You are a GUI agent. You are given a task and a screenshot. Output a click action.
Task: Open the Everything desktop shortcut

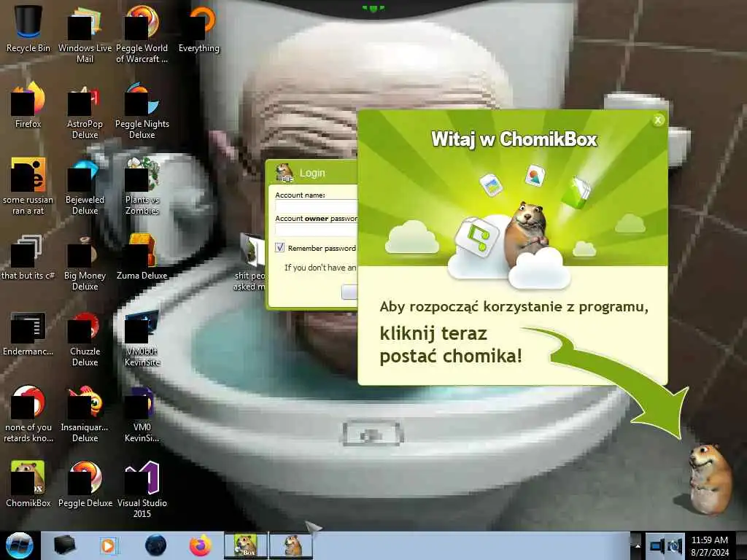point(199,28)
